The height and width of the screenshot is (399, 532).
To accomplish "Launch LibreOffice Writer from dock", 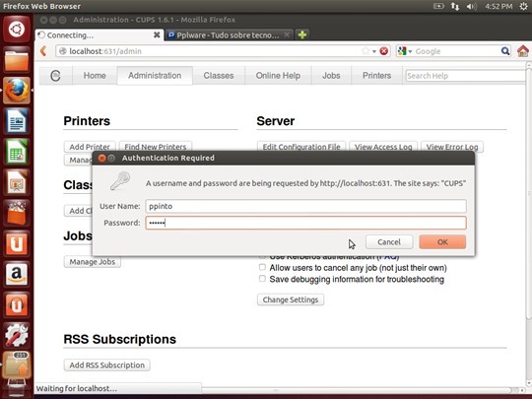I will [17, 121].
